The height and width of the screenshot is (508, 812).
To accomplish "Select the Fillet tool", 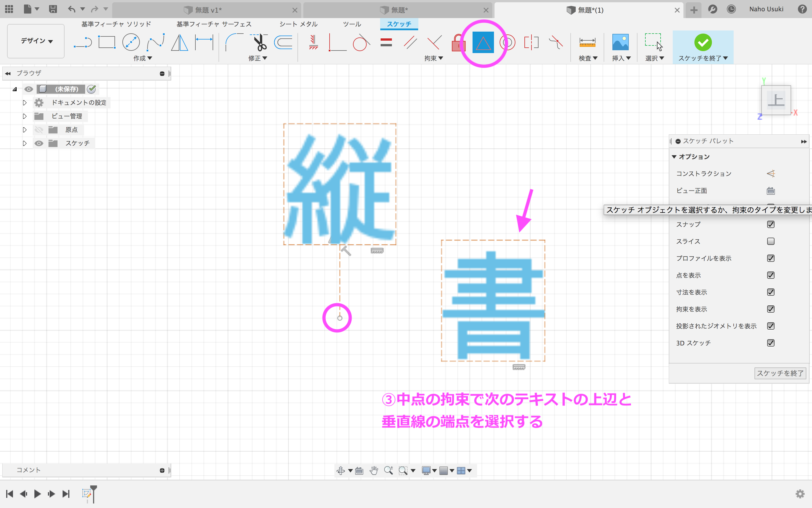I will pos(234,43).
